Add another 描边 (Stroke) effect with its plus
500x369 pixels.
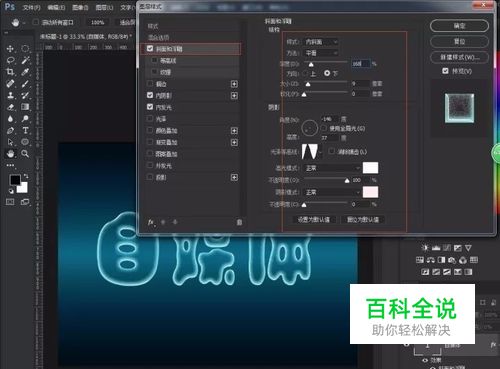tap(234, 84)
